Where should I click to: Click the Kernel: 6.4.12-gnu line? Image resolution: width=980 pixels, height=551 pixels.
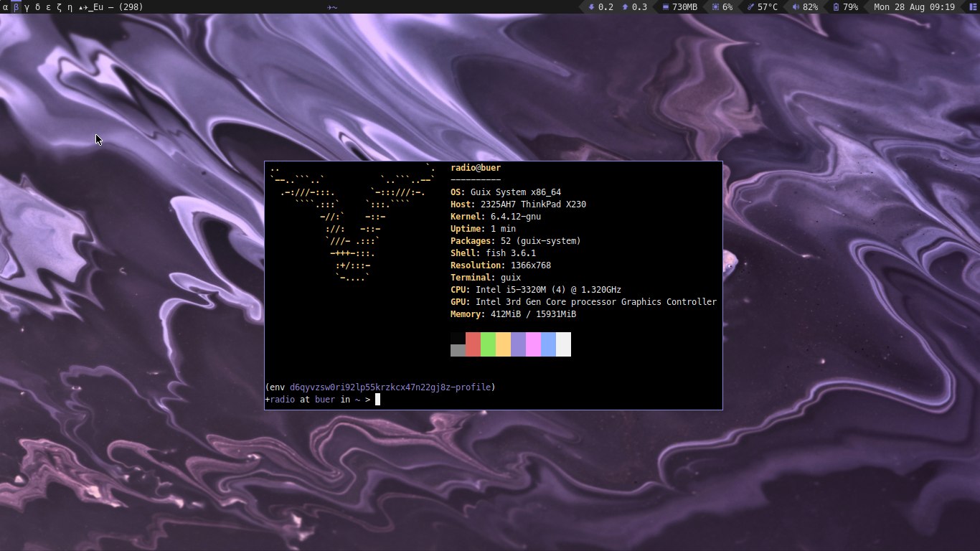496,217
